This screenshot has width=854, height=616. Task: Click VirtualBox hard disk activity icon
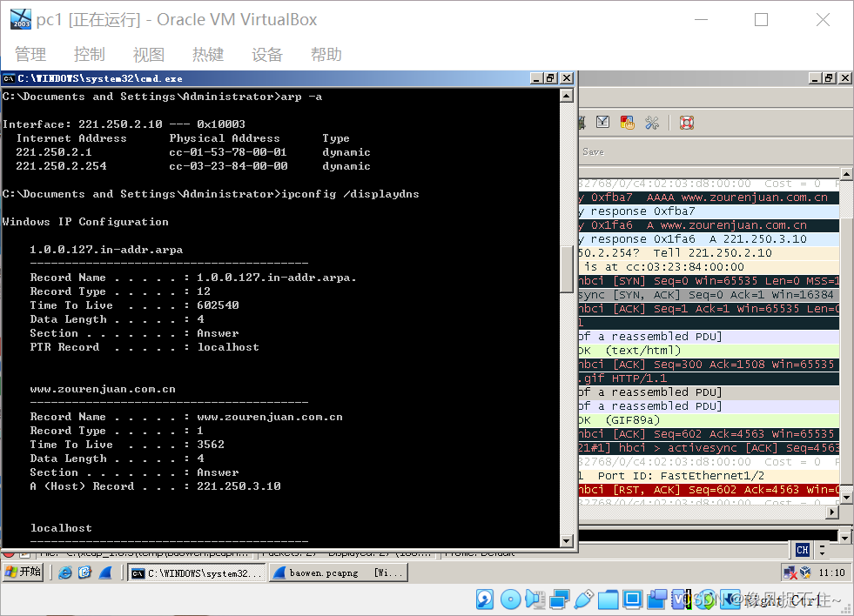pyautogui.click(x=485, y=599)
